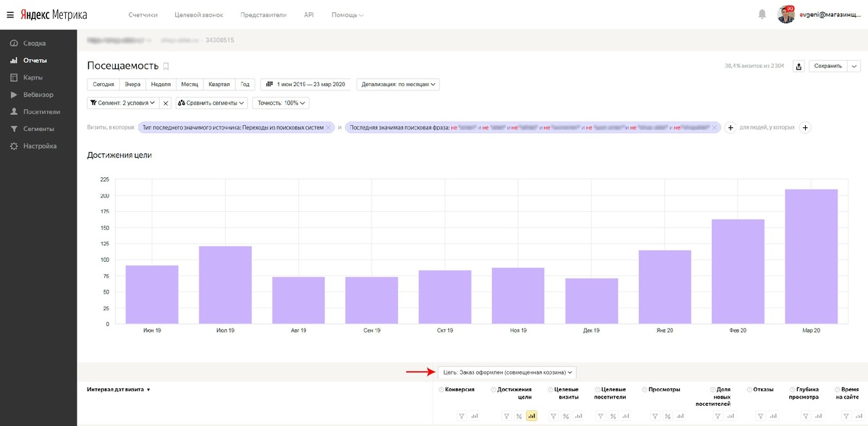This screenshot has width=868, height=426.
Task: Open API link in top navigation
Action: [309, 14]
